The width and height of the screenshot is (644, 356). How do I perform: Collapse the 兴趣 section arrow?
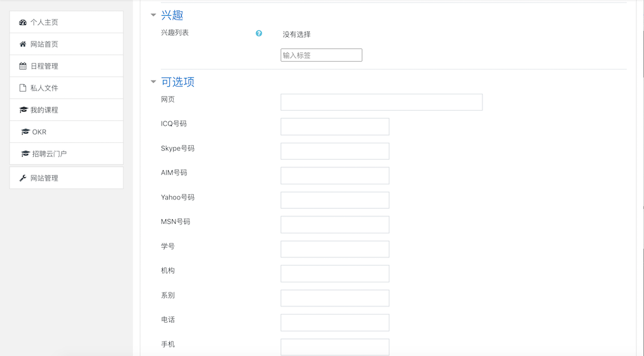[x=153, y=15]
